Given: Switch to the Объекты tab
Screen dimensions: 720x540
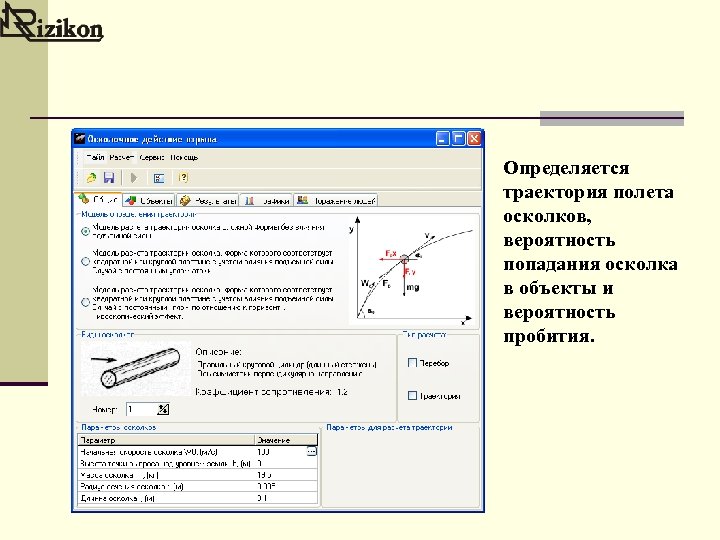Looking at the screenshot, I should (149, 201).
